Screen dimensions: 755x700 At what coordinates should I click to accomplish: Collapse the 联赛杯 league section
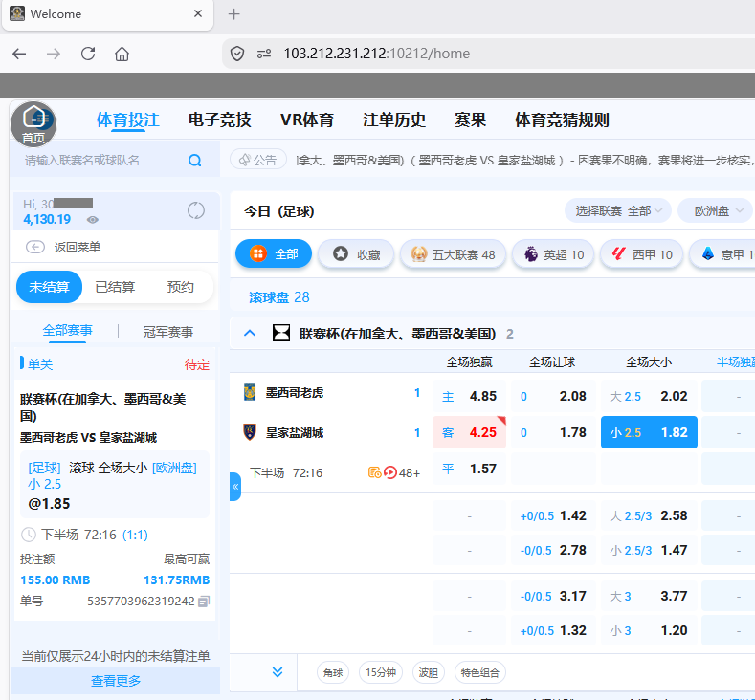(250, 333)
